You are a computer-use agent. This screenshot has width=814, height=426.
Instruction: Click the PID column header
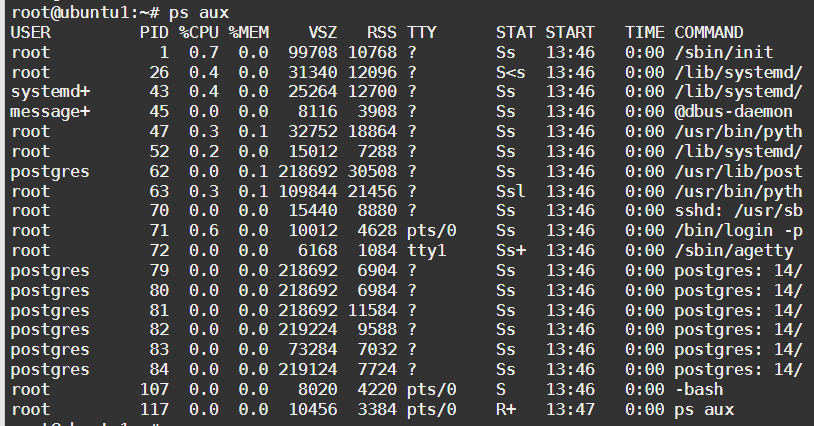tap(155, 32)
